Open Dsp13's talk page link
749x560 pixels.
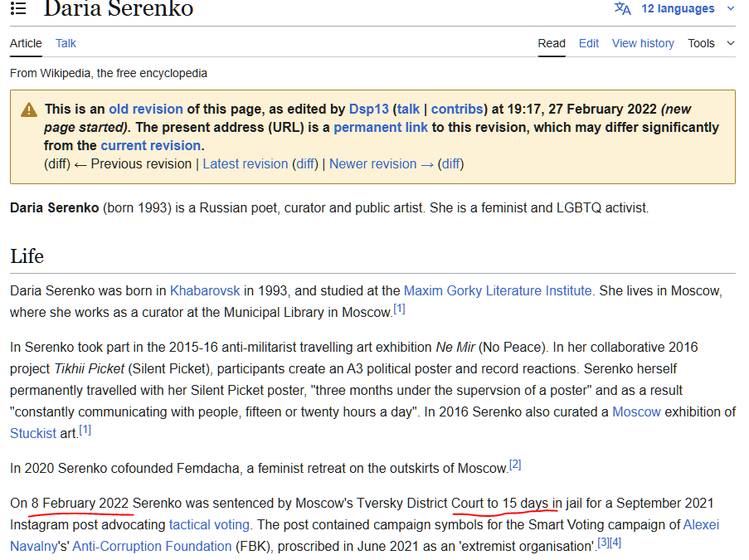(x=408, y=109)
